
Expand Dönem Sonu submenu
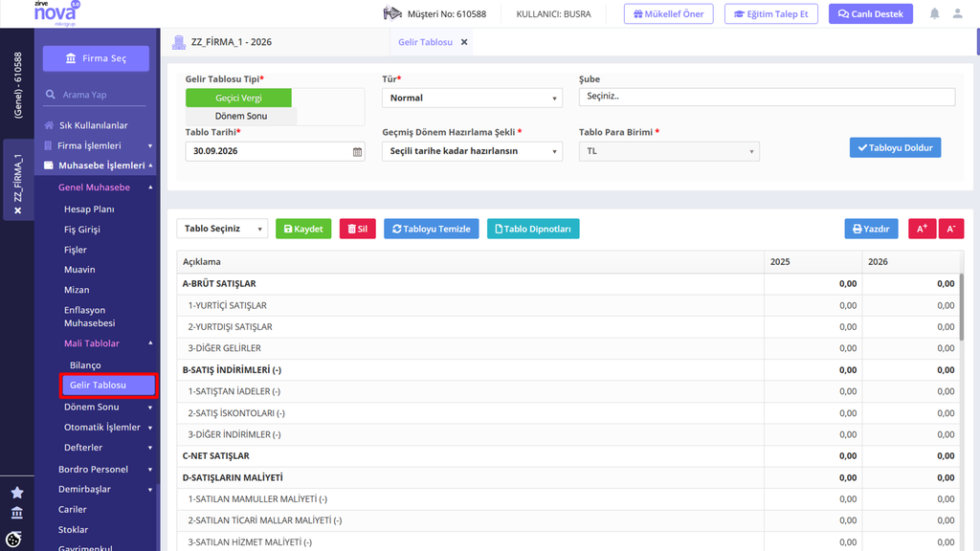tap(108, 407)
